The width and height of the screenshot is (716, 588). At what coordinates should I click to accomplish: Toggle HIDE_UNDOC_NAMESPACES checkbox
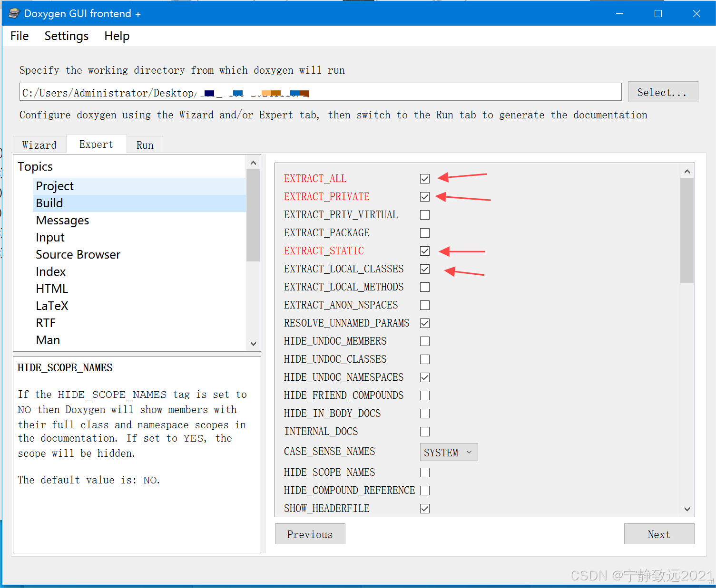click(x=425, y=377)
